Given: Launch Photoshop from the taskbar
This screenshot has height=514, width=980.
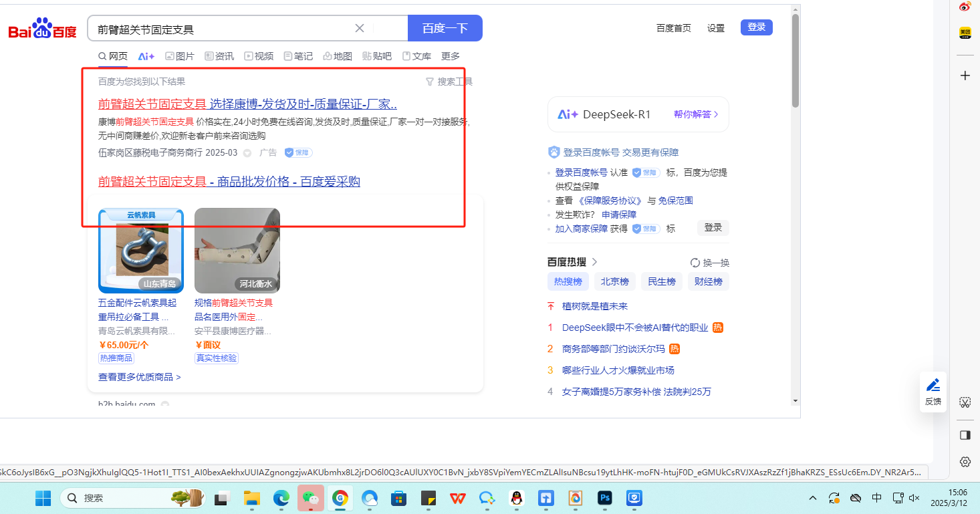Looking at the screenshot, I should (605, 498).
